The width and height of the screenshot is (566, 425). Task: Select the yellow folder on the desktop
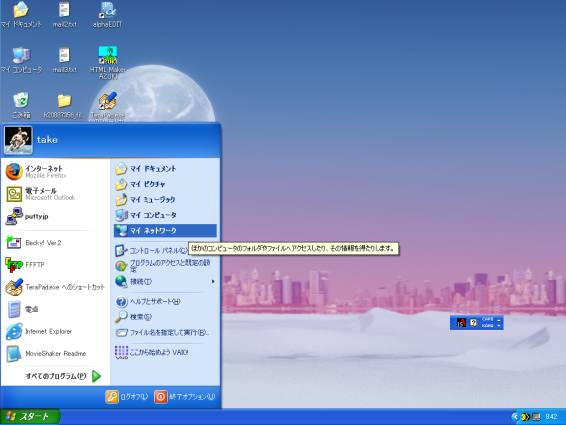[x=64, y=105]
